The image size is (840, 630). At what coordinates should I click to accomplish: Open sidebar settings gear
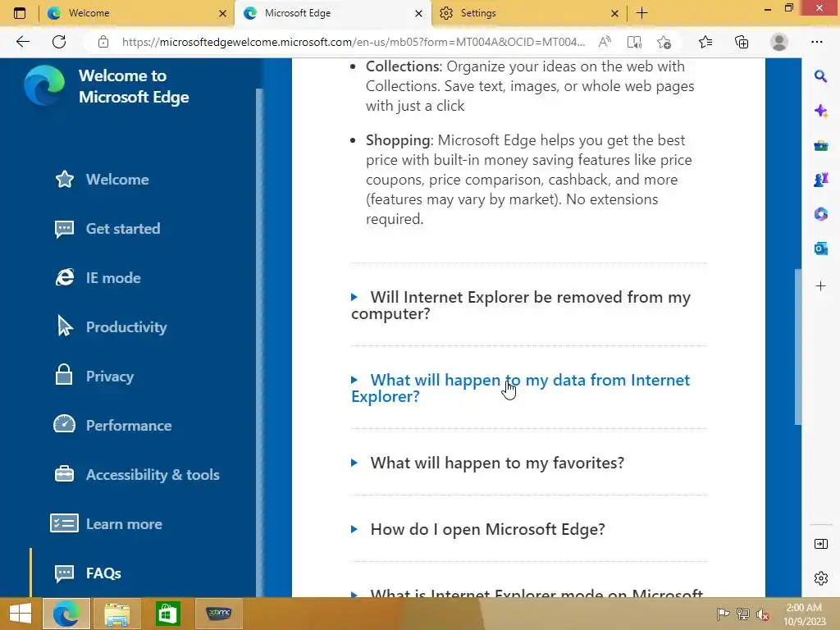point(820,578)
